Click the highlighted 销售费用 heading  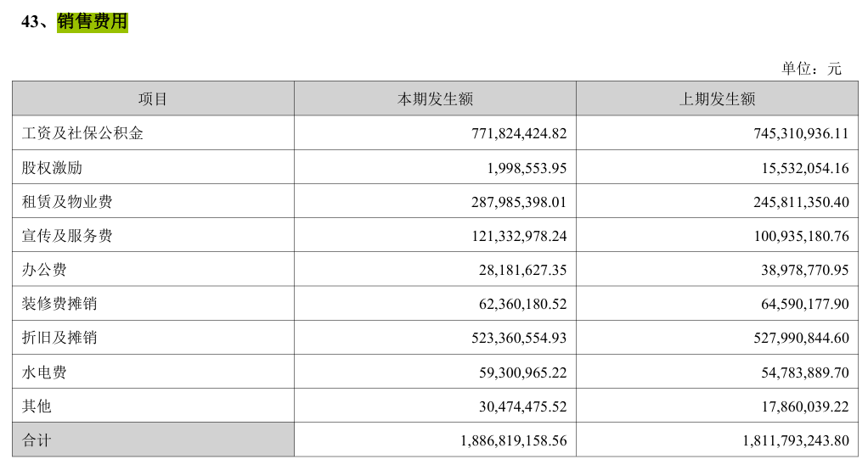point(92,22)
